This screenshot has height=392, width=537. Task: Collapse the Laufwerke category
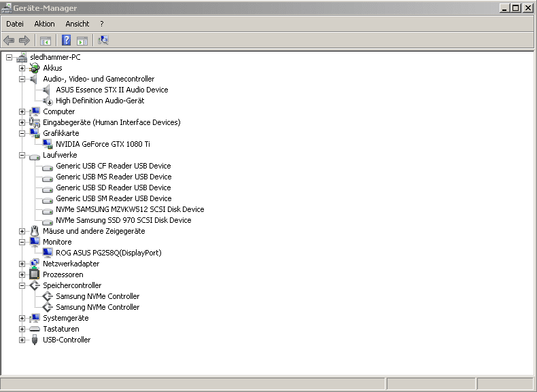[x=22, y=156]
